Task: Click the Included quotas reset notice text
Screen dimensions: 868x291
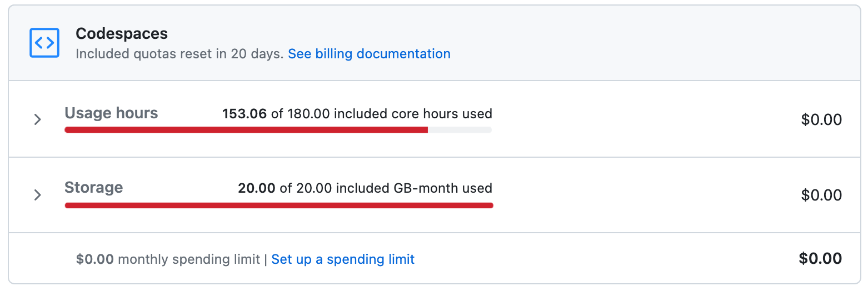Action: tap(179, 54)
